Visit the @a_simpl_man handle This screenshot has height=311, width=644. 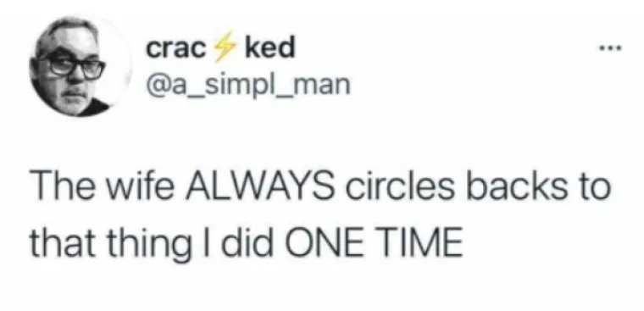(x=248, y=86)
